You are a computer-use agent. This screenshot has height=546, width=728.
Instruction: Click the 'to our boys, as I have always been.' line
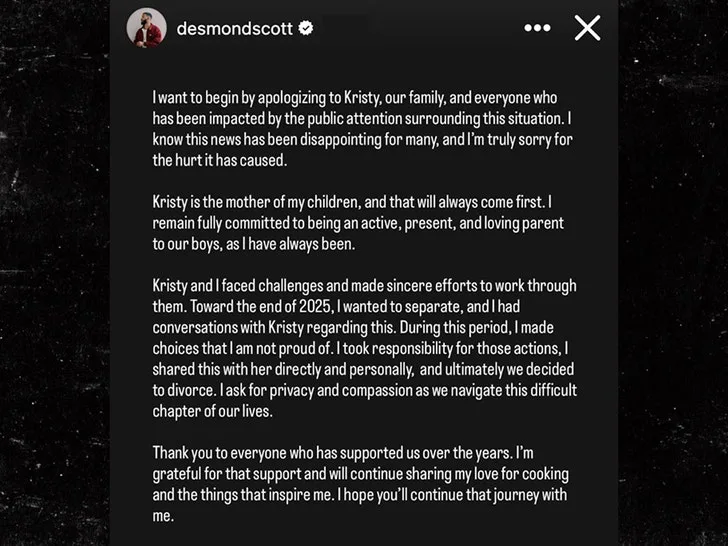[x=254, y=244]
